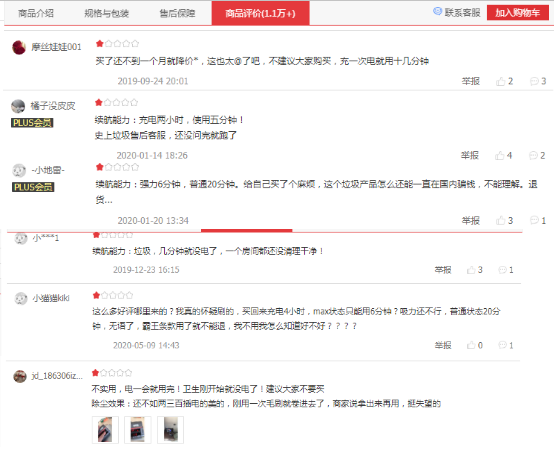Open third review photo from jd_186306iz...
The height and width of the screenshot is (453, 554).
pos(170,430)
